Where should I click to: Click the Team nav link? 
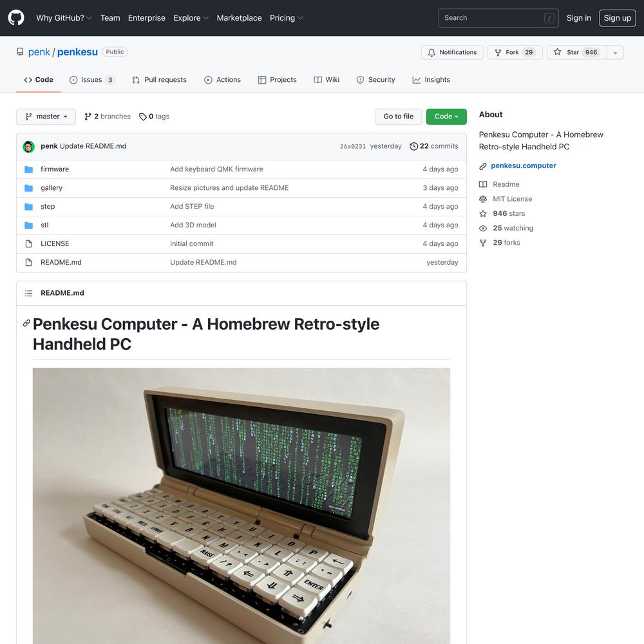110,18
